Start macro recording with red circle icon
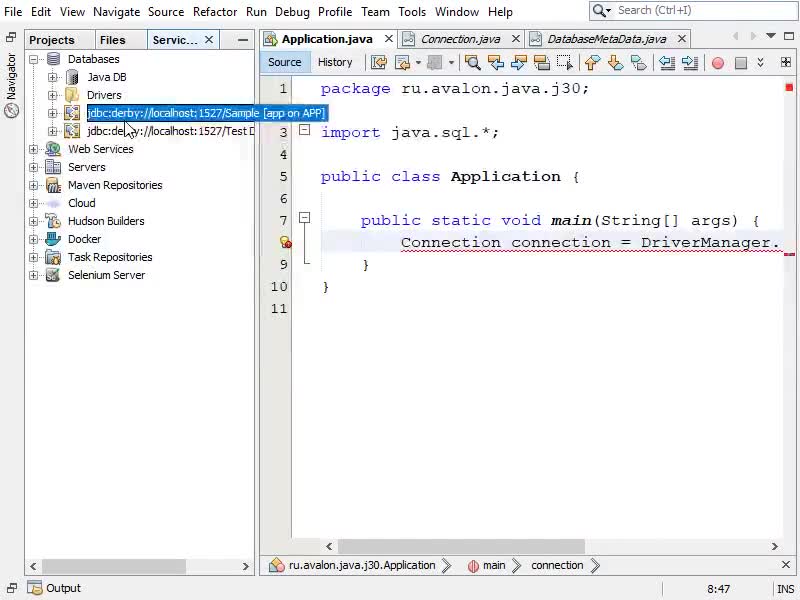 pos(717,63)
